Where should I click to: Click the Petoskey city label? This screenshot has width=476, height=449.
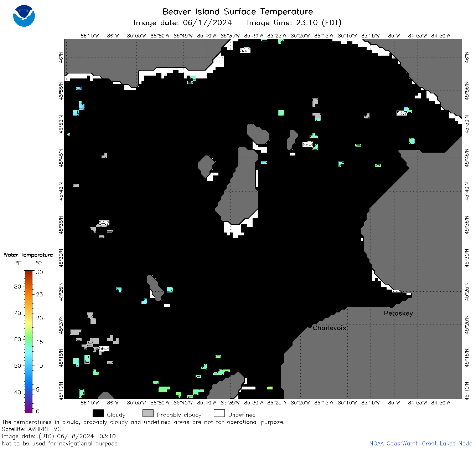(398, 313)
